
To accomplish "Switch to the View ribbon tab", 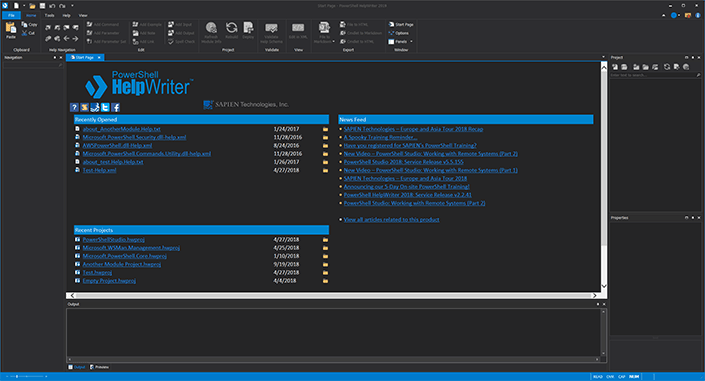I will pyautogui.click(x=83, y=15).
